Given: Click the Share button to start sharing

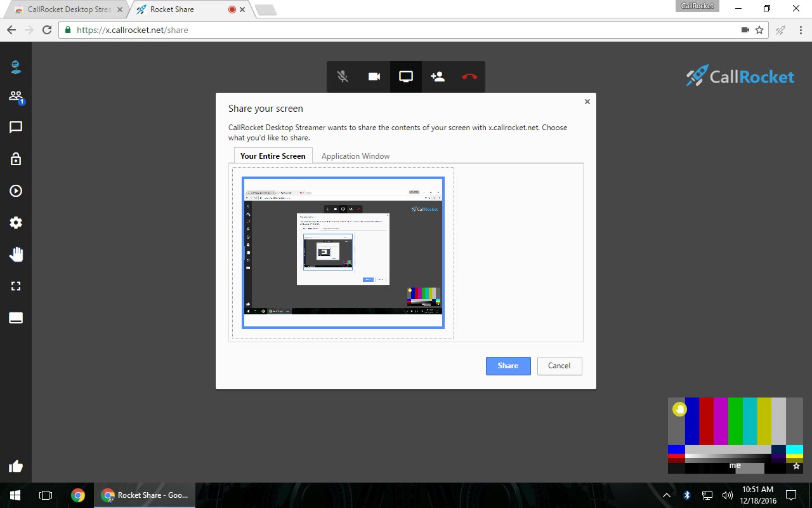Looking at the screenshot, I should click(x=507, y=366).
